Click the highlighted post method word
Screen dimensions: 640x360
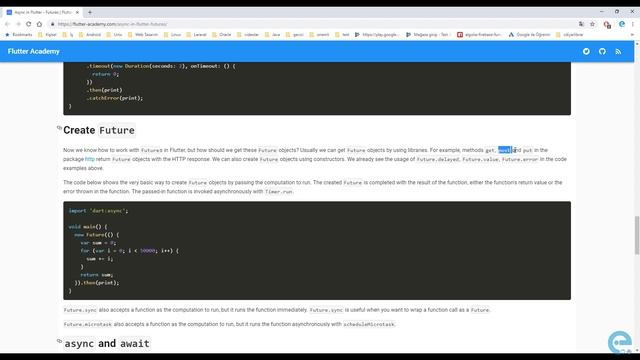[x=504, y=150]
